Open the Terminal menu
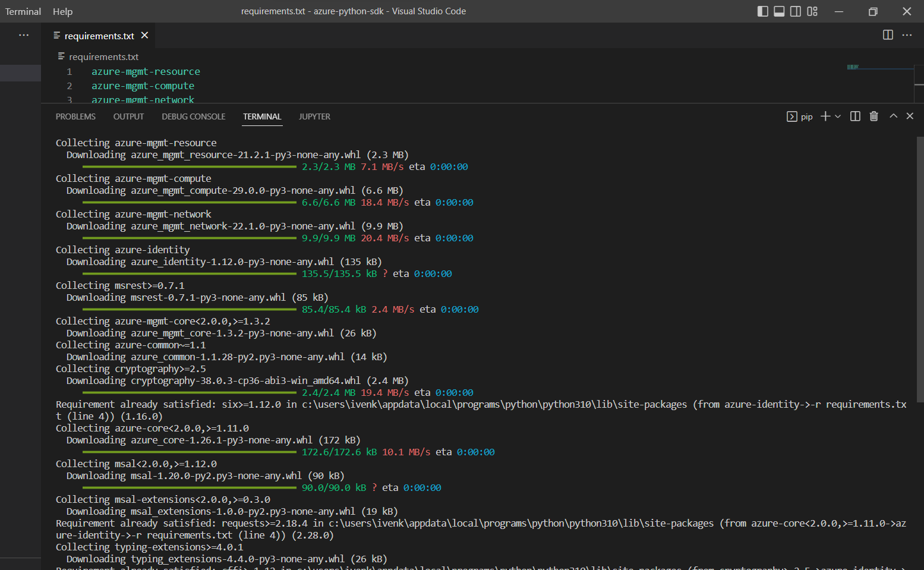The height and width of the screenshot is (570, 924). click(23, 11)
